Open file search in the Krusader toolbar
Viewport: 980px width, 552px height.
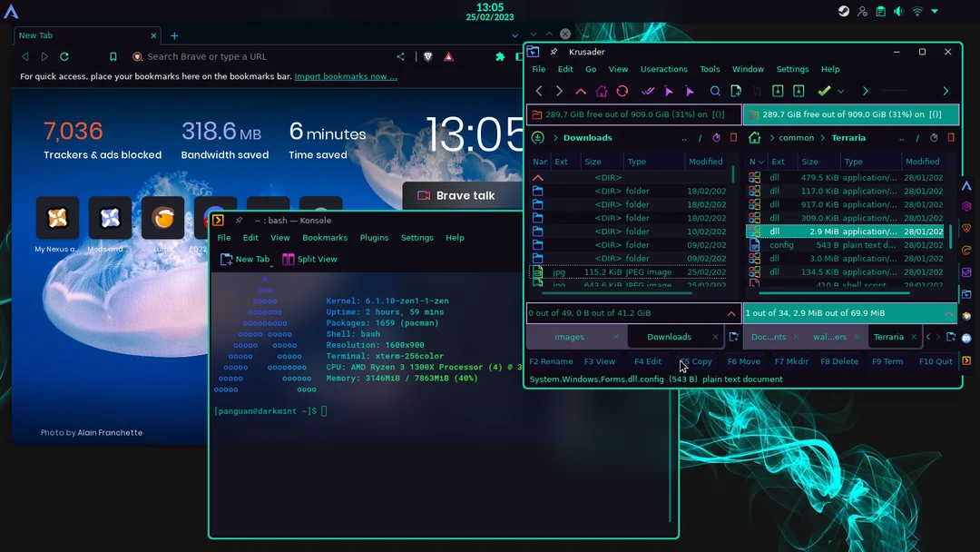(714, 91)
